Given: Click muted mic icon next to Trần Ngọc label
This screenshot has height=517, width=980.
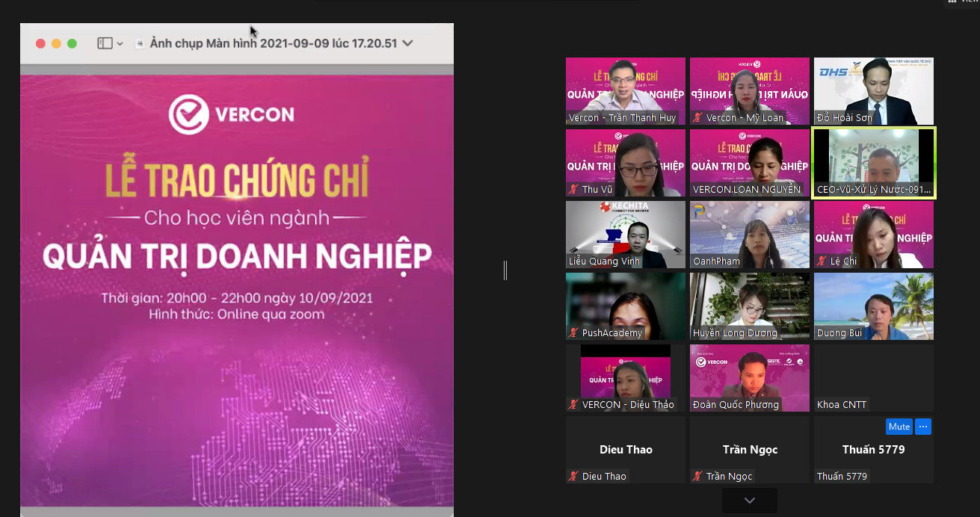Looking at the screenshot, I should [x=697, y=477].
